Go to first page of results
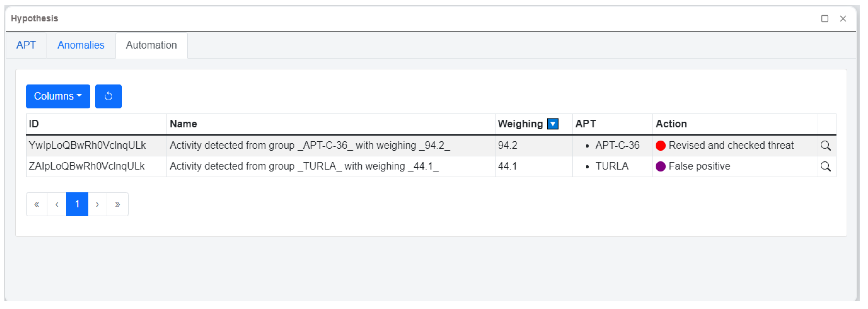The width and height of the screenshot is (868, 309). pos(37,204)
